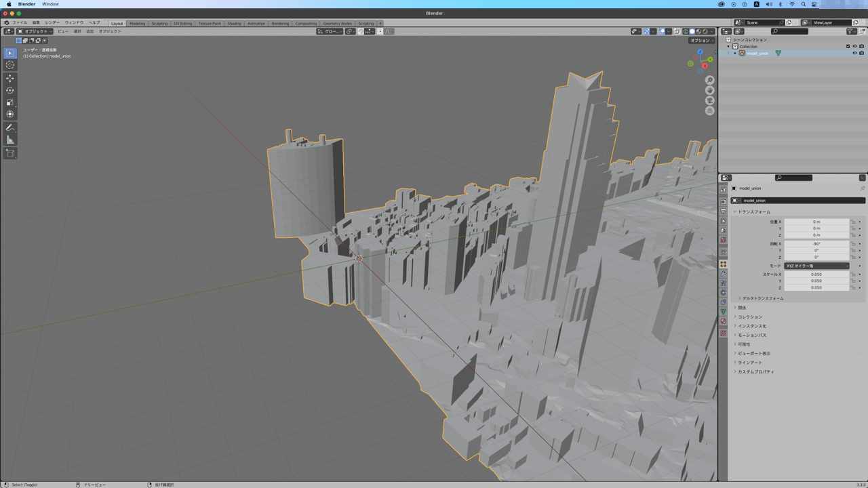Click the Scene name field
The image size is (868, 488).
[763, 22]
